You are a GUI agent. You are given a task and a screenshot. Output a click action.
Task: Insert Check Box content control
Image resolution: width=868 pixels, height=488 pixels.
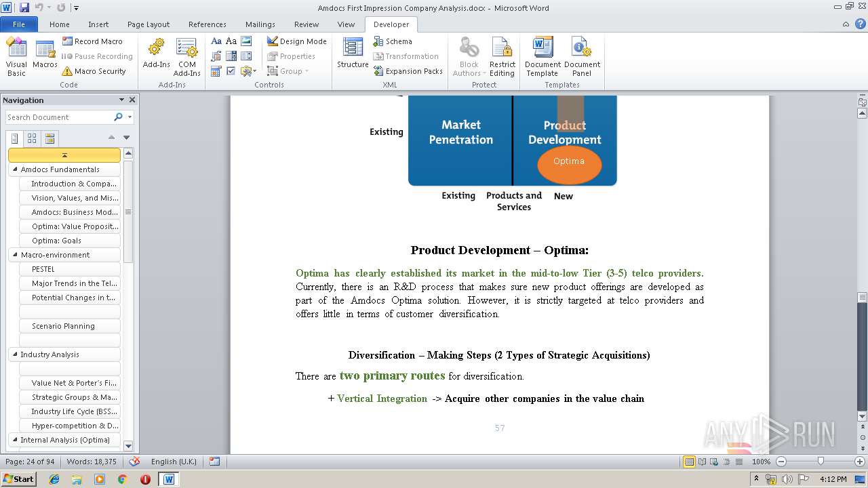click(x=231, y=71)
